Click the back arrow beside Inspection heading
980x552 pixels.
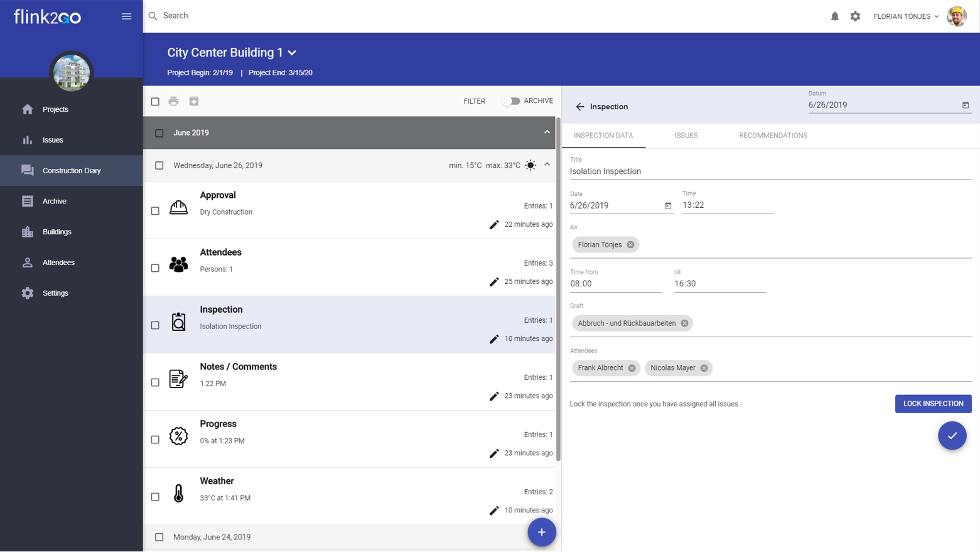tap(580, 107)
